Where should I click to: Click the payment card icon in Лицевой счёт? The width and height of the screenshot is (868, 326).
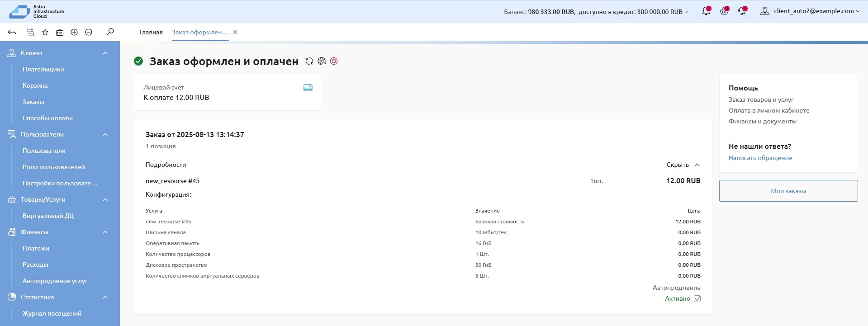[308, 88]
